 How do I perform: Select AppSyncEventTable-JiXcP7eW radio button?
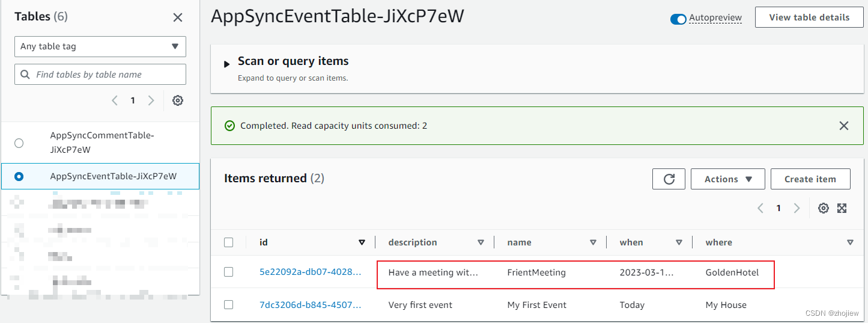point(19,177)
